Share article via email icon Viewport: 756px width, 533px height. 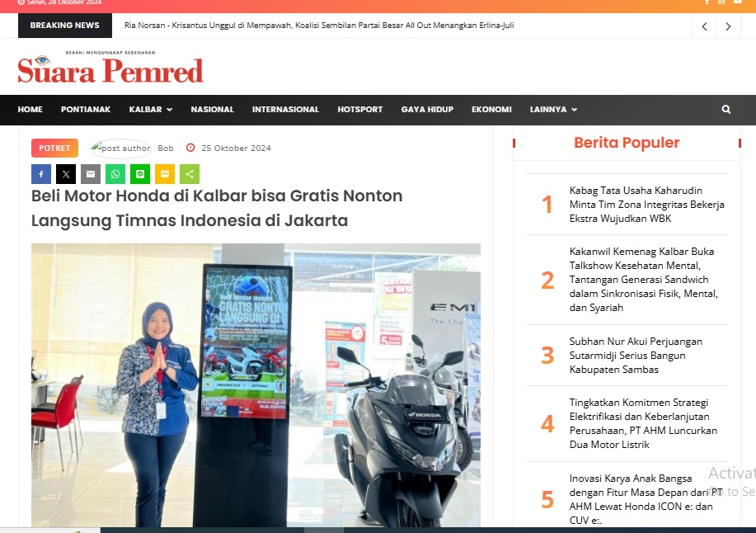(x=91, y=174)
